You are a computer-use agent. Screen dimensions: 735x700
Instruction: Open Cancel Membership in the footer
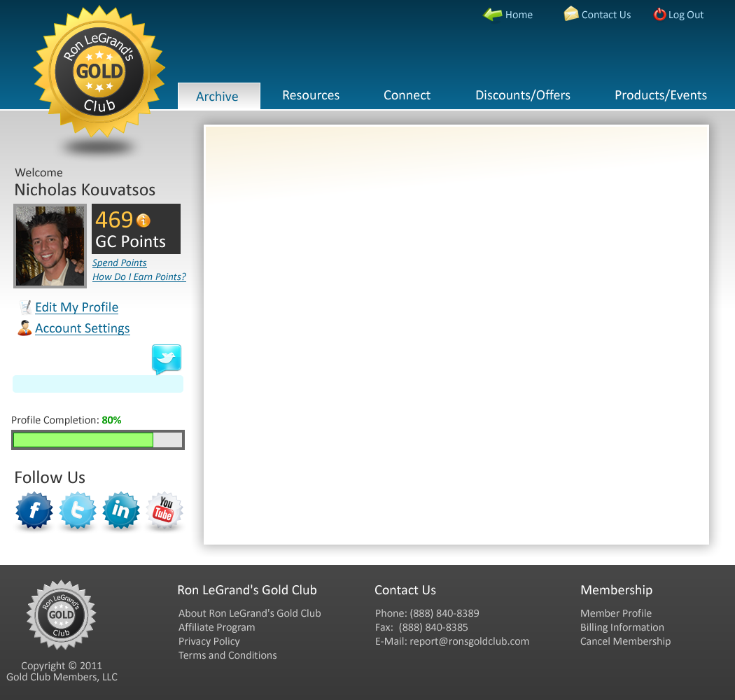pyautogui.click(x=625, y=641)
